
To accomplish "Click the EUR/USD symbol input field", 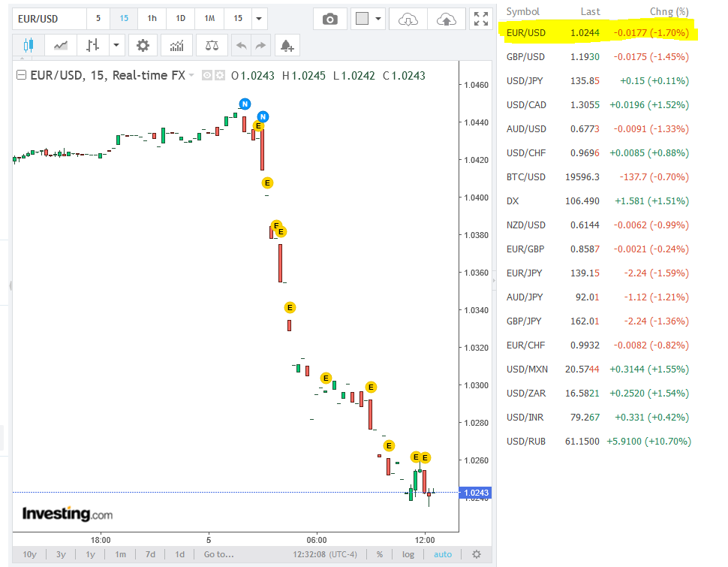I will coord(50,19).
